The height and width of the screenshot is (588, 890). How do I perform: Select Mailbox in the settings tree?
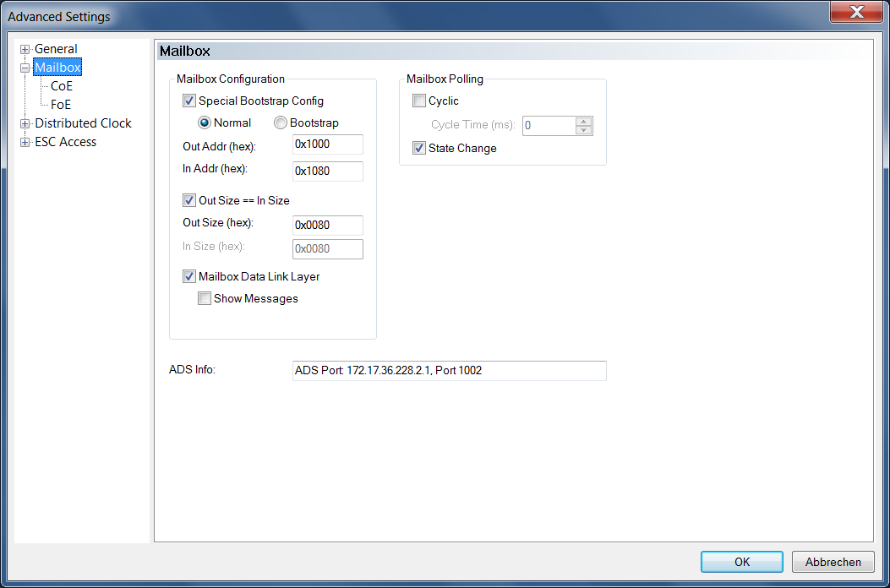pos(57,68)
